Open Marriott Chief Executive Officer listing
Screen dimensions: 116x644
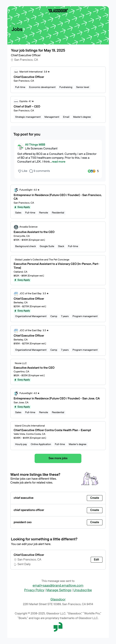[x=29, y=77]
